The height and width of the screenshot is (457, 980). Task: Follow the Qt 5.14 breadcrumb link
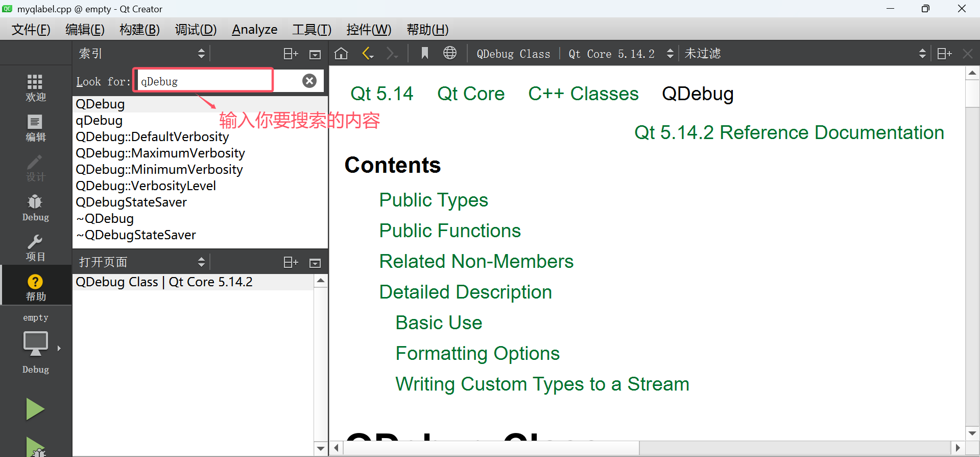point(381,94)
